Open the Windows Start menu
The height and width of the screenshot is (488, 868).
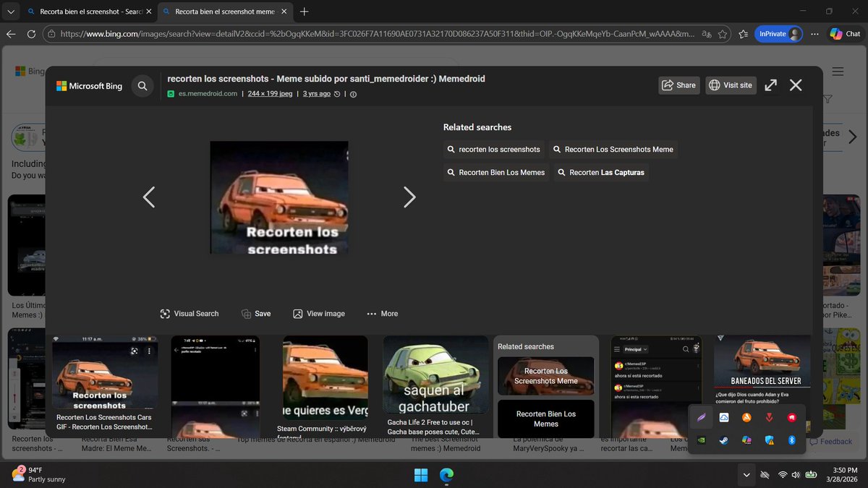click(x=420, y=475)
